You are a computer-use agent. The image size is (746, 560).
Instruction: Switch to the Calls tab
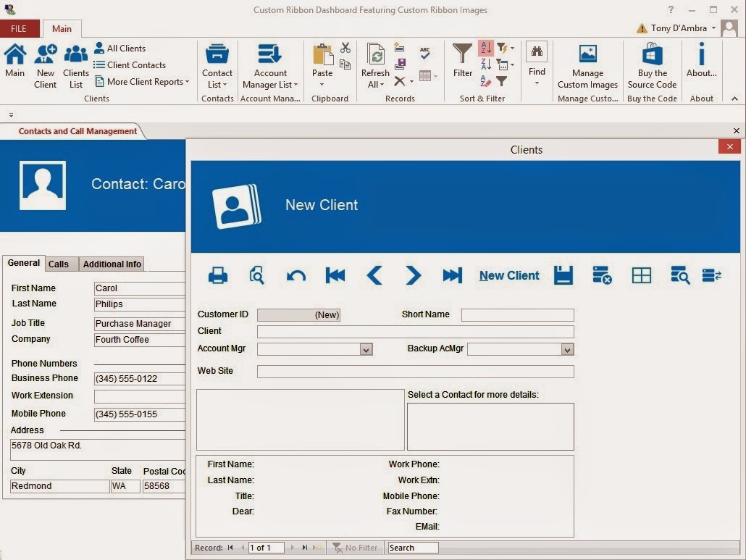click(x=59, y=264)
